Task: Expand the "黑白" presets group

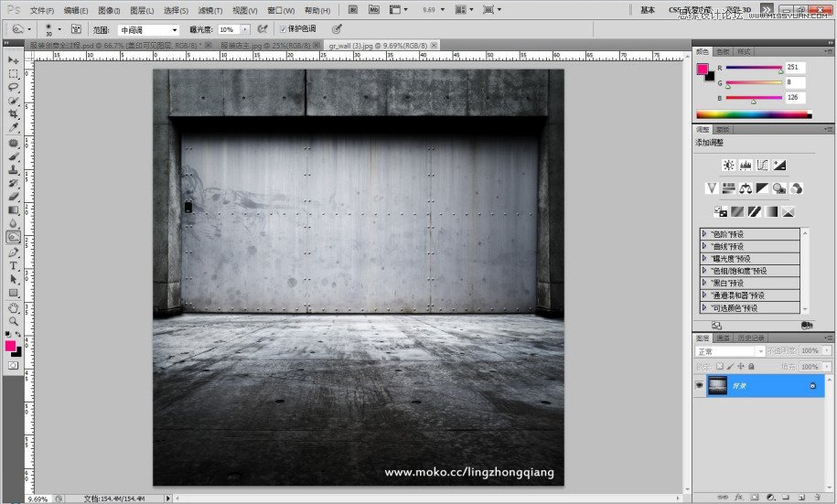Action: click(x=704, y=284)
